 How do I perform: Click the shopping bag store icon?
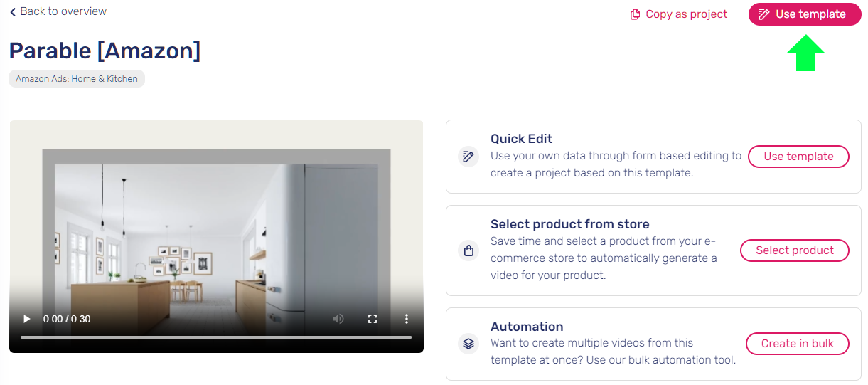pyautogui.click(x=468, y=250)
